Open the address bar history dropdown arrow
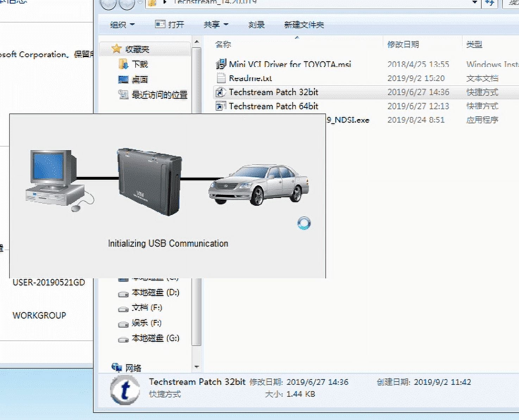Viewport: 519px width, 420px height. (475, 3)
